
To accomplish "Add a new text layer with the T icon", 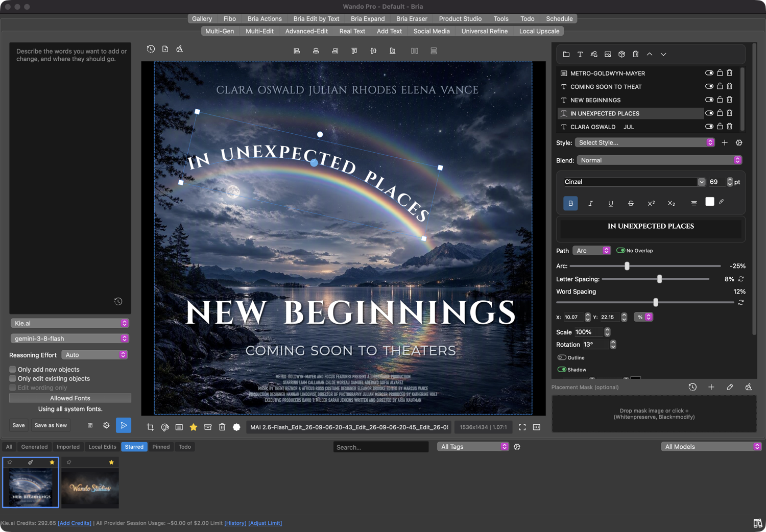I will click(580, 54).
